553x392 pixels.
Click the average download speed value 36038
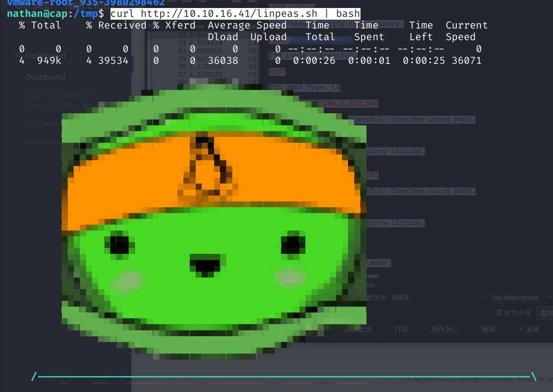tap(223, 61)
